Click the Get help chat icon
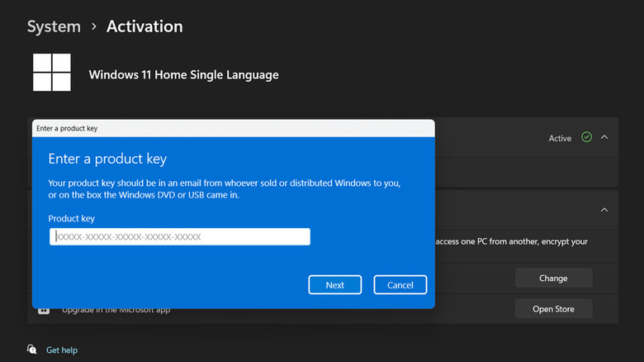 tap(31, 350)
